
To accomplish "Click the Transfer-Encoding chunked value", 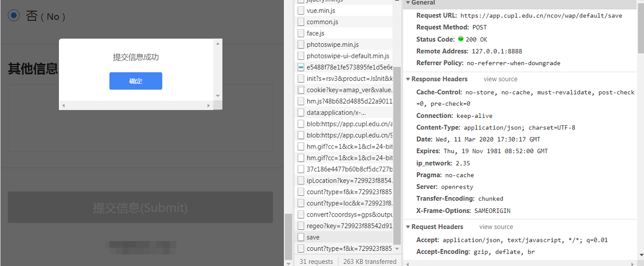I will (x=490, y=199).
